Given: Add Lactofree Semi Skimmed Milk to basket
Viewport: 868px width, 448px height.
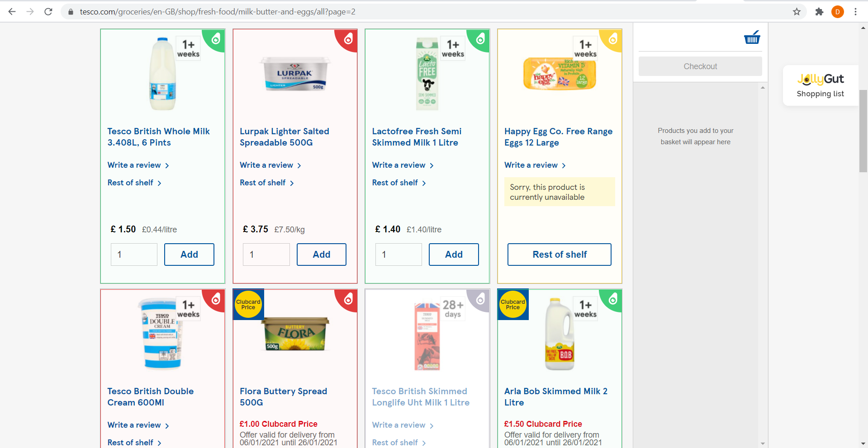Looking at the screenshot, I should point(454,255).
